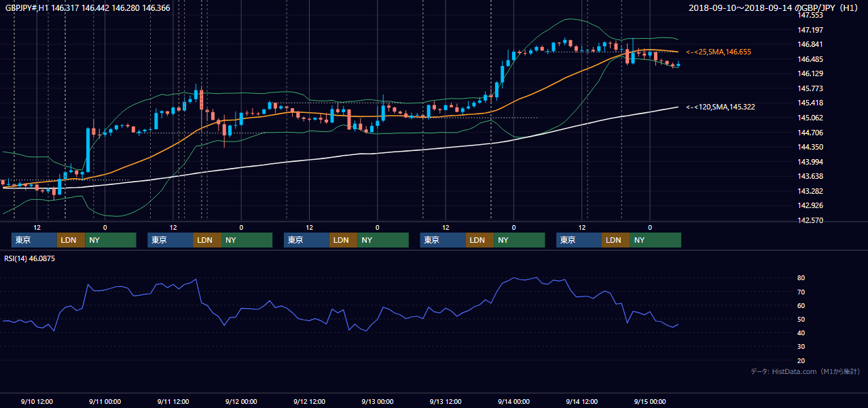Click RSI scale value 60
Image resolution: width=868 pixels, height=408 pixels.
(801, 305)
